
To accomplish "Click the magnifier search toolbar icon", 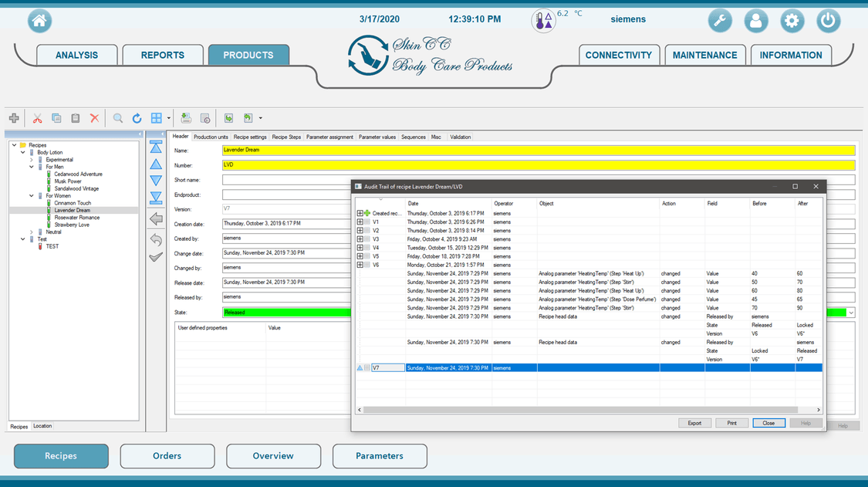I will [x=118, y=118].
